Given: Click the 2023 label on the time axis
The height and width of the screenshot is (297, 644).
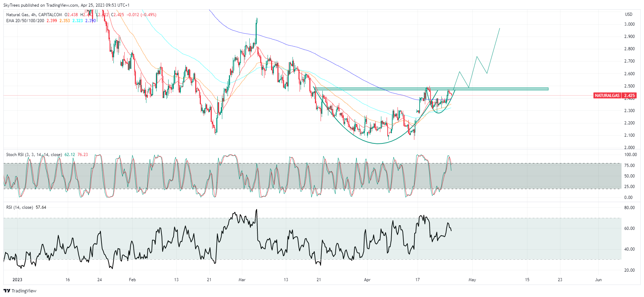Looking at the screenshot, I should point(17,280).
